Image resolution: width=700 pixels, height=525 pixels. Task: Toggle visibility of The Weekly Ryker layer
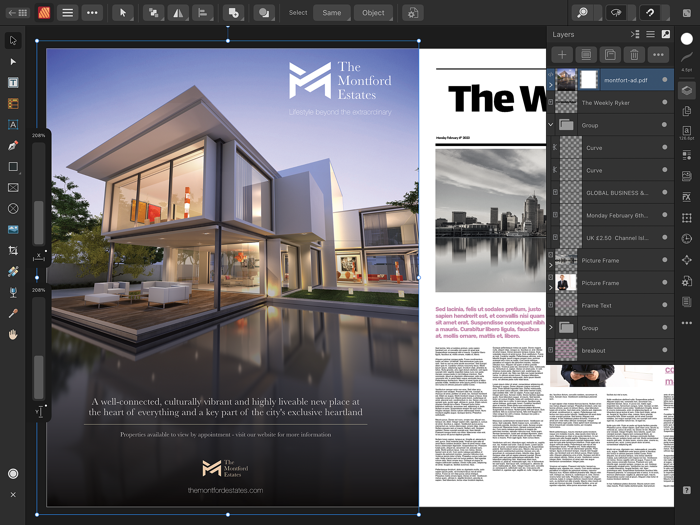tap(665, 102)
